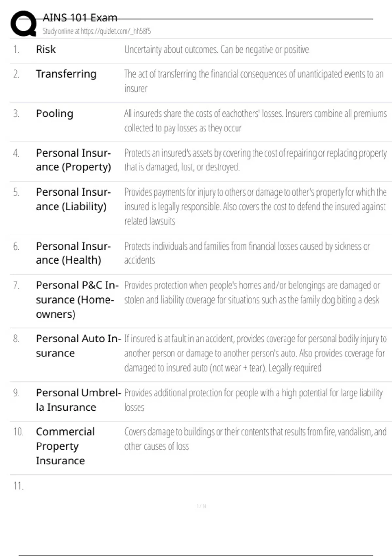Click the Risk definition about uncertainty
The width and height of the screenshot is (392, 556).
[x=216, y=50]
